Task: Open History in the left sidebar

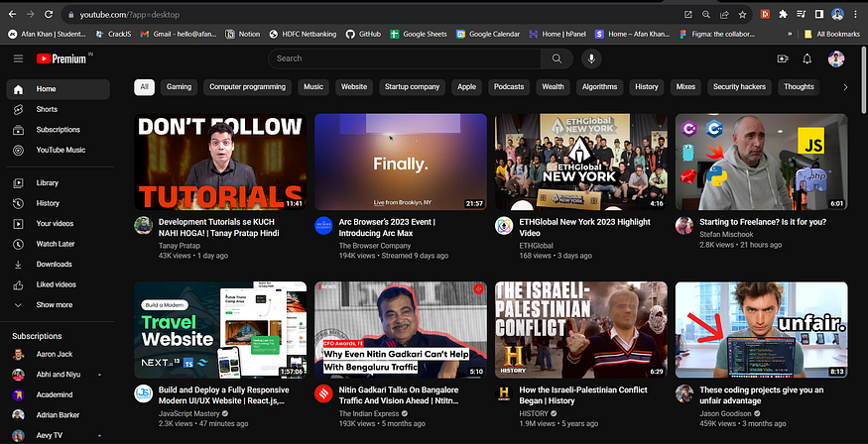Action: pos(59,203)
